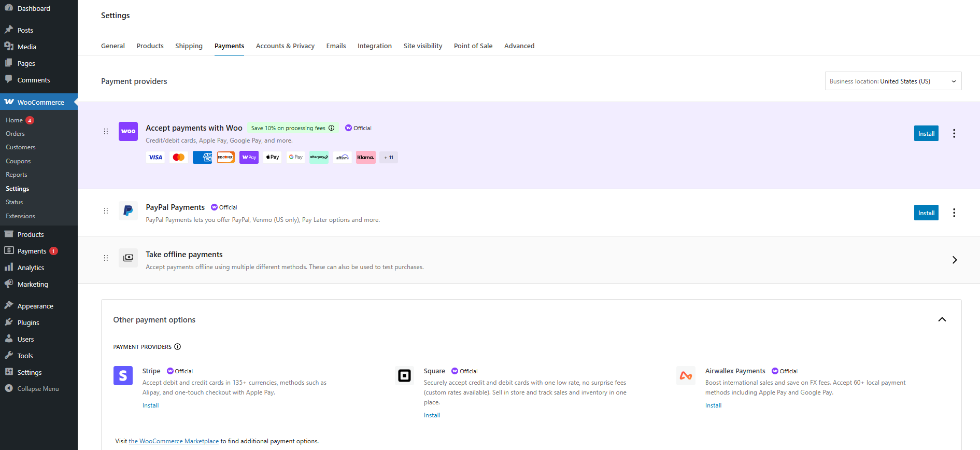Click the Marketing megaphone icon
Screen dimensions: 980x450
9,284
